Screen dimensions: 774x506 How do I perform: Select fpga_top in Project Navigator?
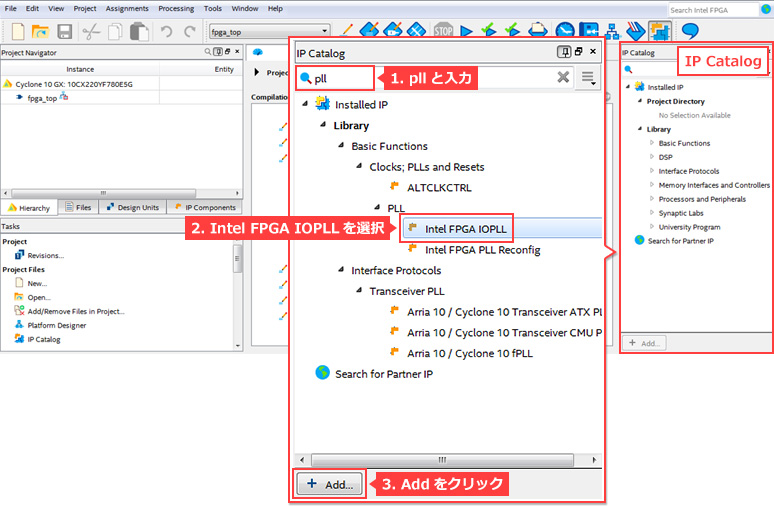point(42,98)
